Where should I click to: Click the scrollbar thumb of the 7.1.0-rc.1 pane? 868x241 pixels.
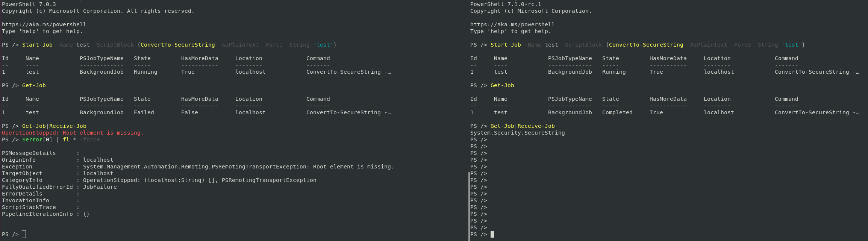tap(469, 206)
